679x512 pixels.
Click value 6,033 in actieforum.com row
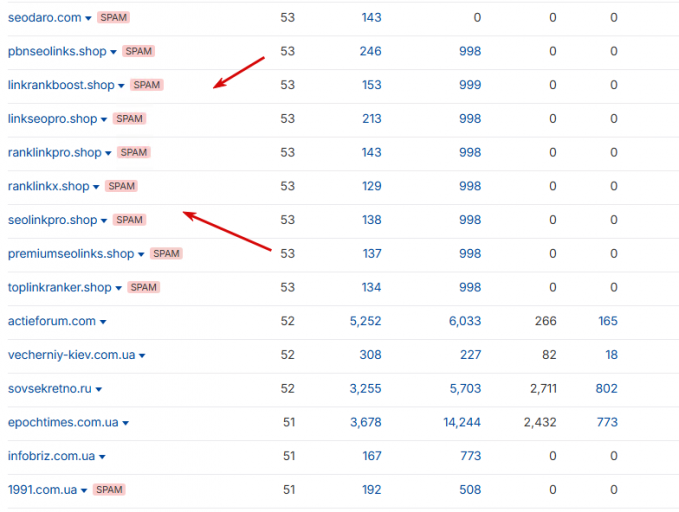click(465, 321)
